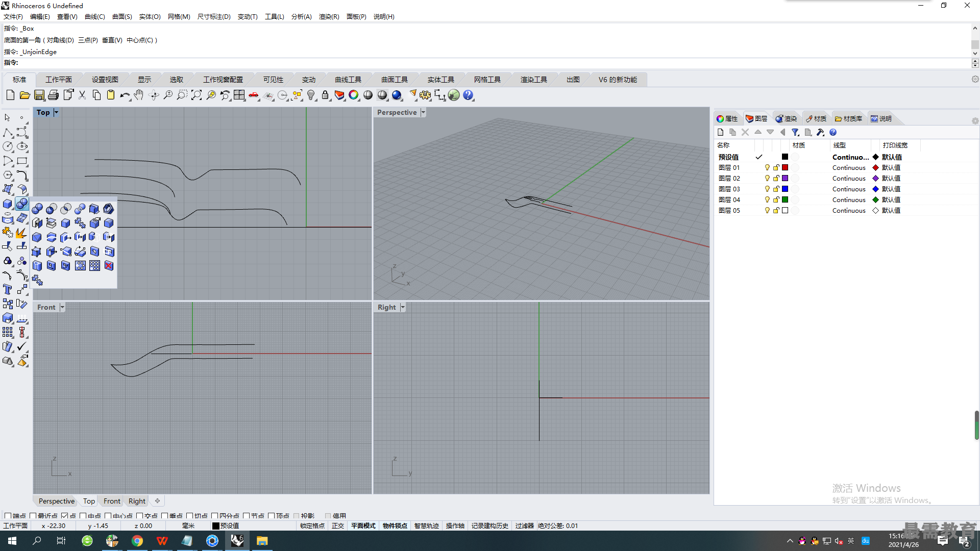Change the red color swatch of 图层 01
The height and width of the screenshot is (551, 980).
pyautogui.click(x=785, y=168)
